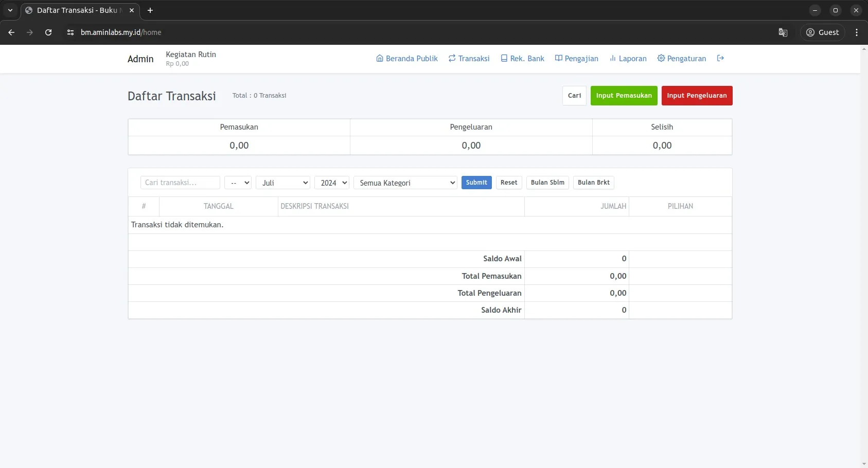The image size is (868, 468).
Task: Click the Daftar Transaksi page heading
Action: click(172, 96)
